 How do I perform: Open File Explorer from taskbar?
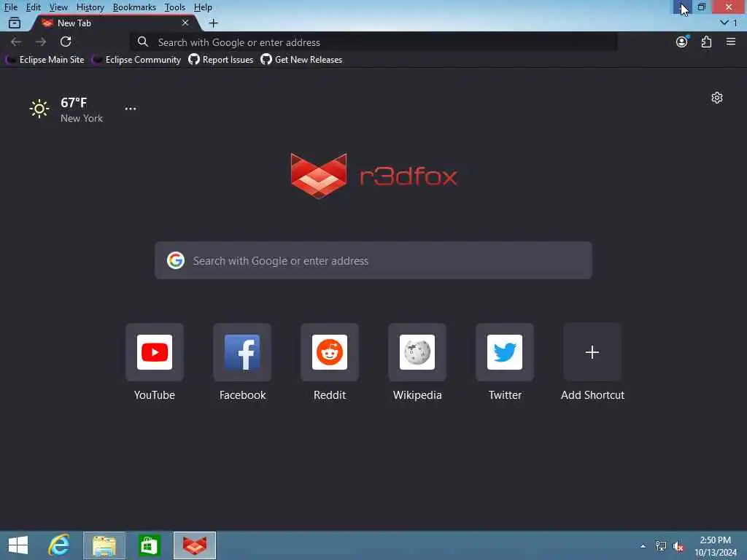(104, 545)
